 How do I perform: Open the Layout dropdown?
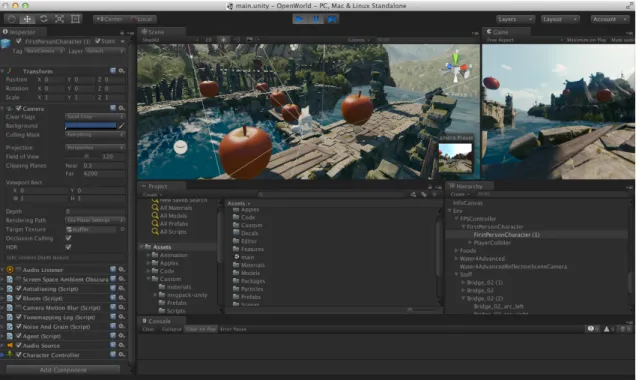tap(560, 19)
